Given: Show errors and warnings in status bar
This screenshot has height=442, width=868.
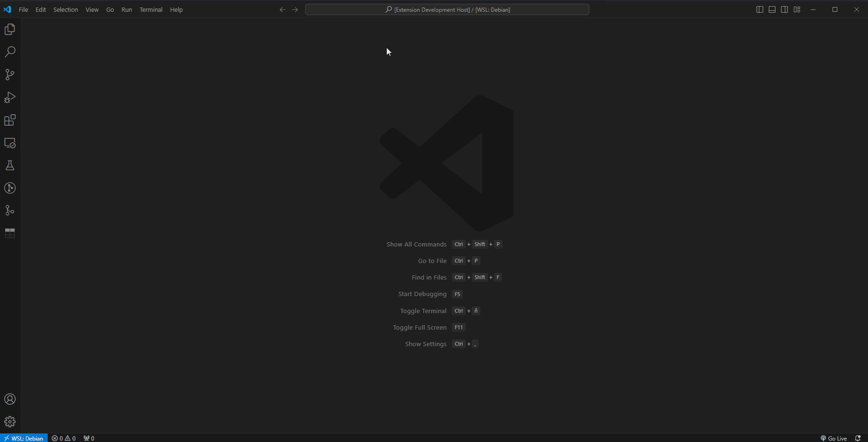Looking at the screenshot, I should (64, 438).
